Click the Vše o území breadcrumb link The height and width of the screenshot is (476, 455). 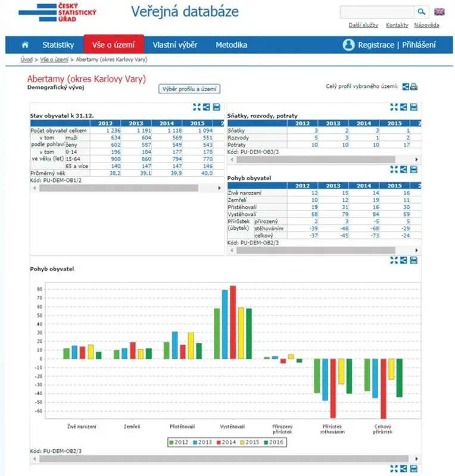[54, 59]
